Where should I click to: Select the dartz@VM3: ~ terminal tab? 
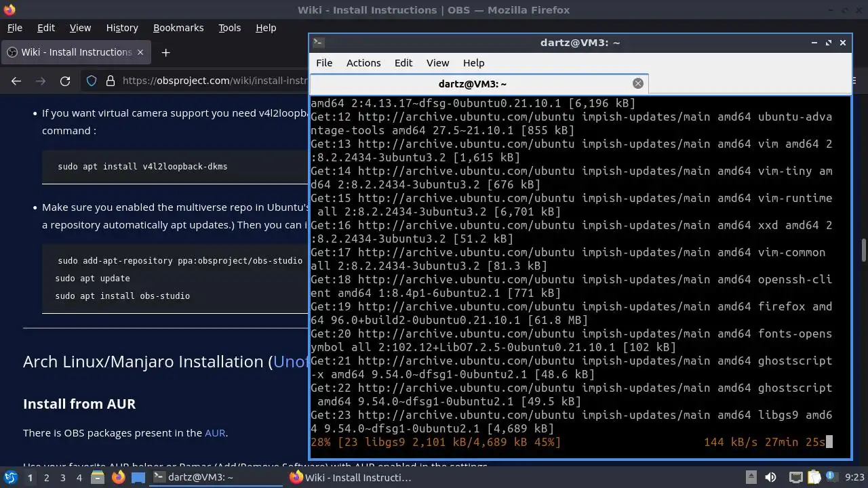pos(479,84)
